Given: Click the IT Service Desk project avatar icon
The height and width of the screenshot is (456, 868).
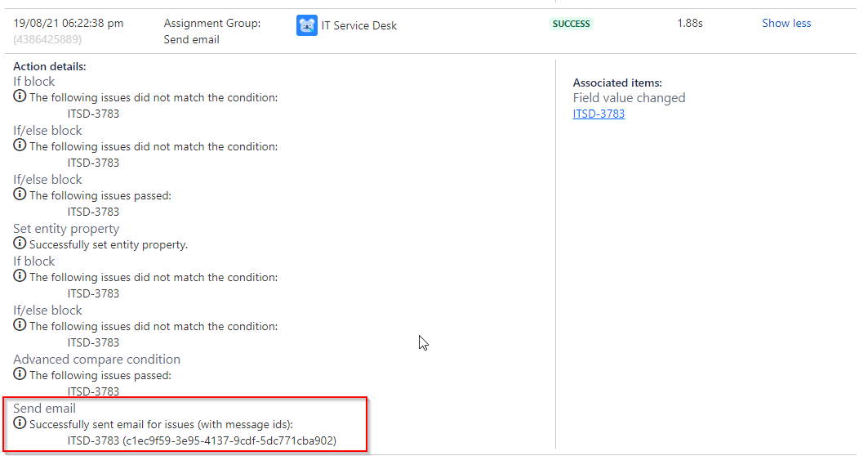Looking at the screenshot, I should pyautogui.click(x=307, y=25).
